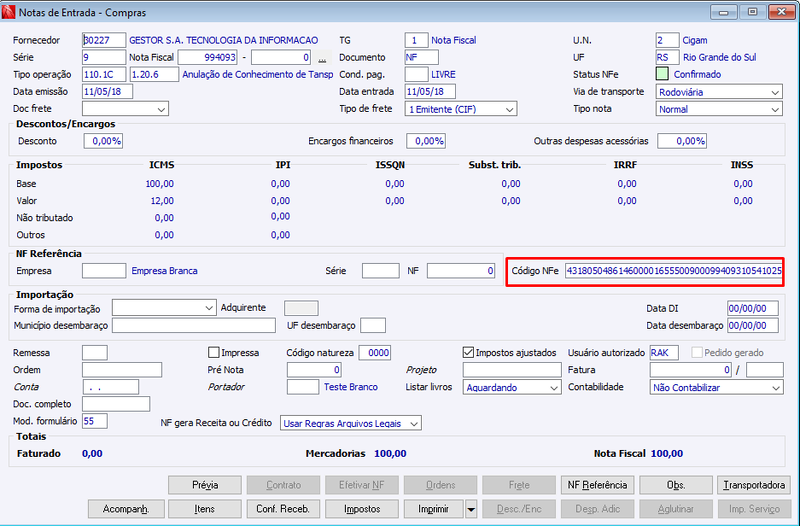This screenshot has width=800, height=526.
Task: Open the Doc frete combo box
Action: pos(125,109)
